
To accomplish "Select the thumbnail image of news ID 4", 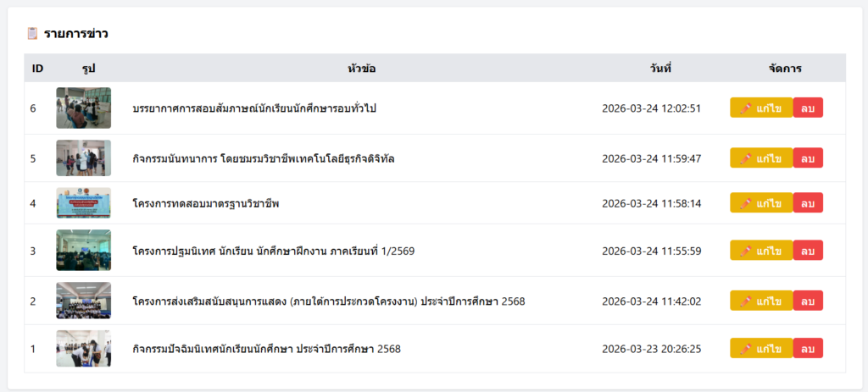I will pyautogui.click(x=83, y=203).
